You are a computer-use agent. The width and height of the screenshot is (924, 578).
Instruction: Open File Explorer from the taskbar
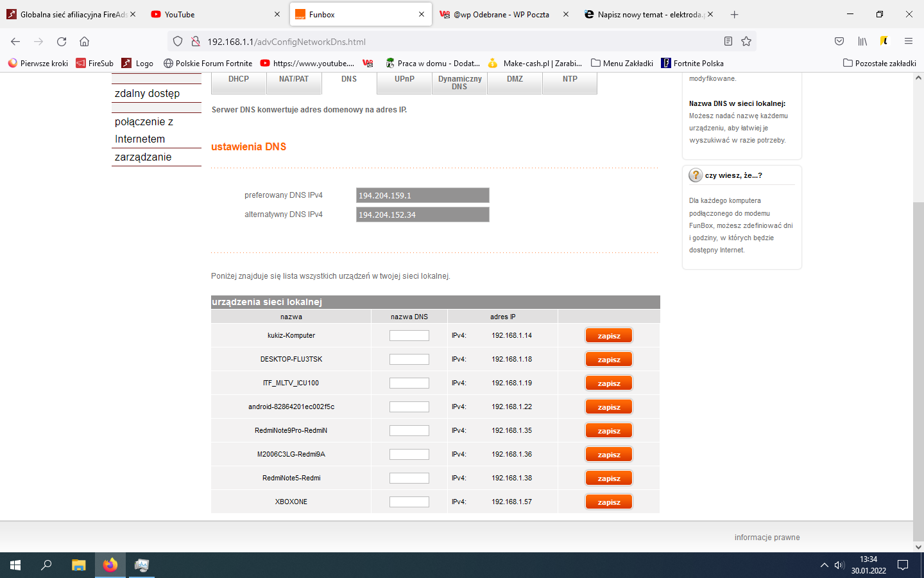pos(78,565)
